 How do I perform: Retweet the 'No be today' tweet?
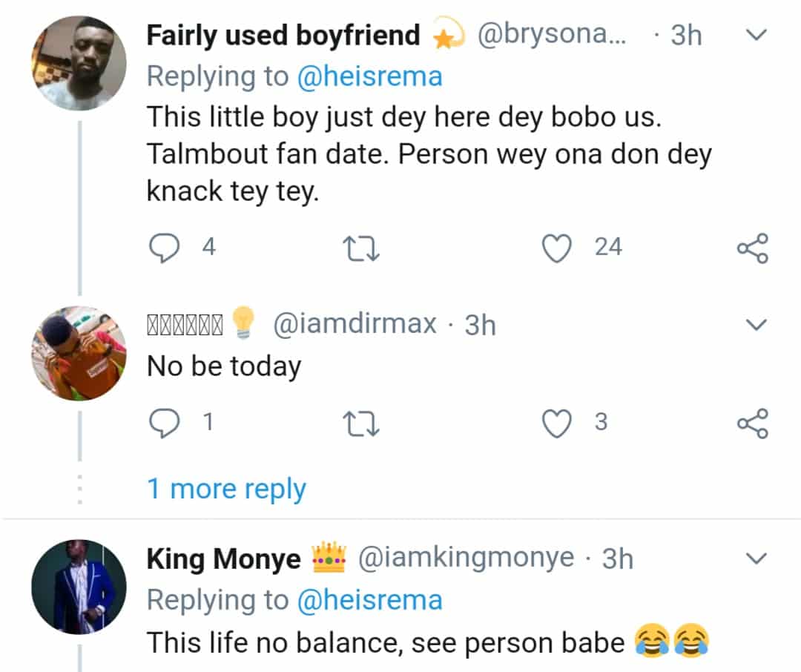361,424
